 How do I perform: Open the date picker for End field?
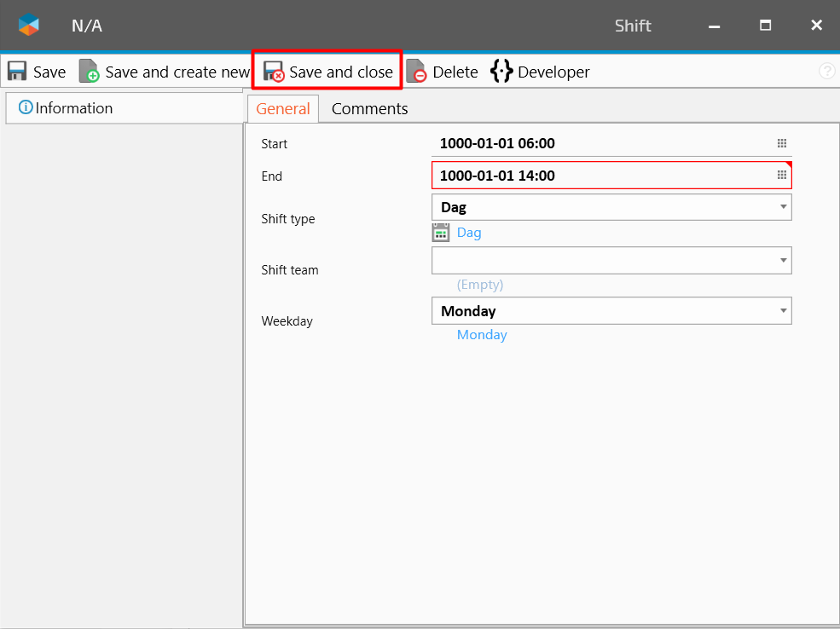[782, 176]
